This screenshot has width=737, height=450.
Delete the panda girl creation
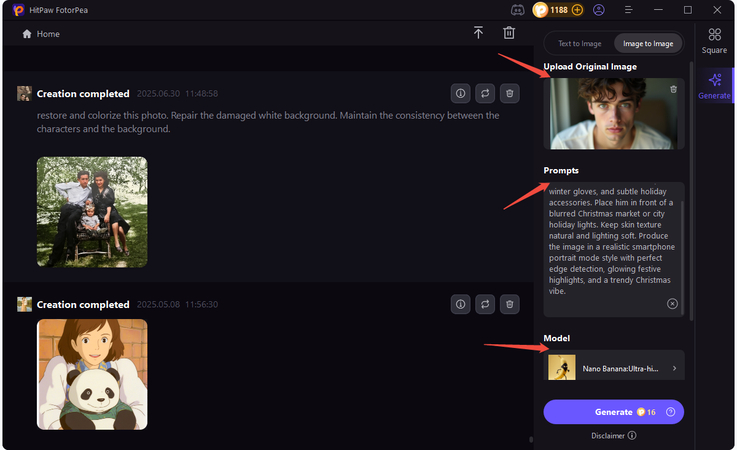(509, 304)
